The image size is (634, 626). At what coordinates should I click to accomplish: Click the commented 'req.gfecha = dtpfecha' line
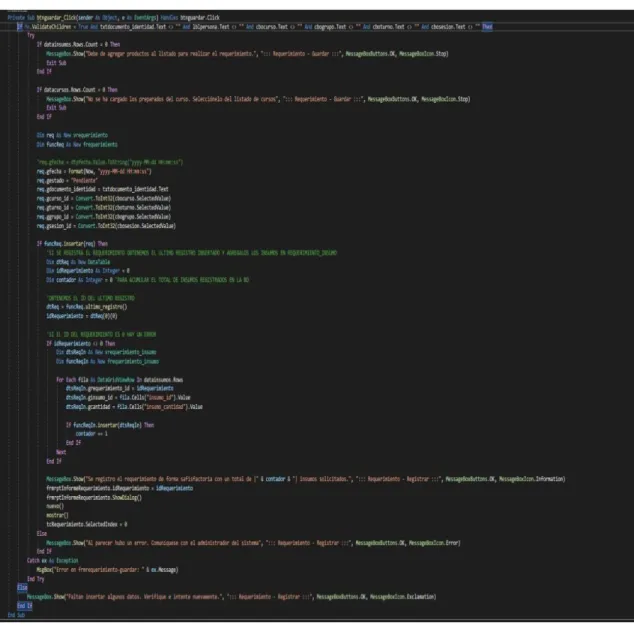click(110, 162)
